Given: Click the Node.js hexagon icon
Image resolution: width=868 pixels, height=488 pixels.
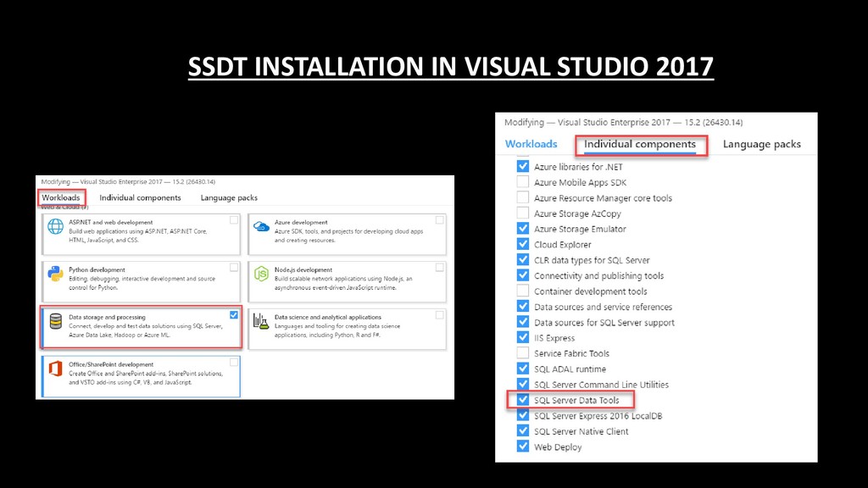Looking at the screenshot, I should tap(261, 274).
